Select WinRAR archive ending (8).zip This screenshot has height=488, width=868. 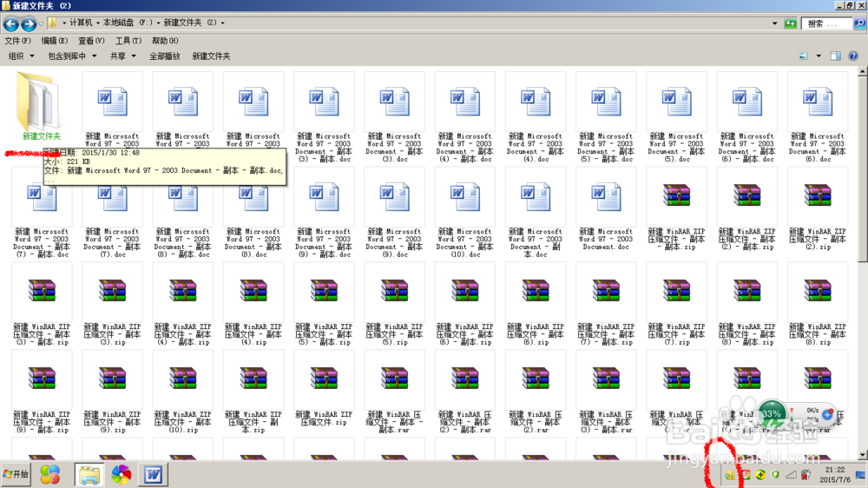pos(818,305)
